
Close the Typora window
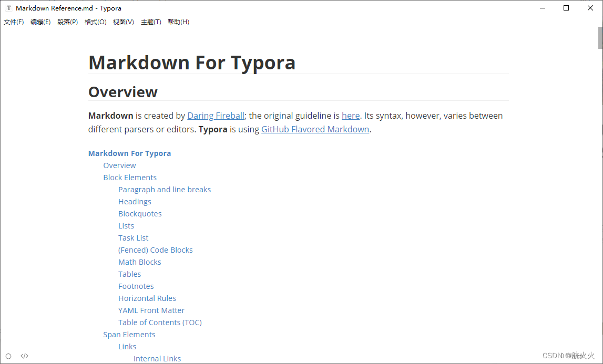tap(590, 8)
